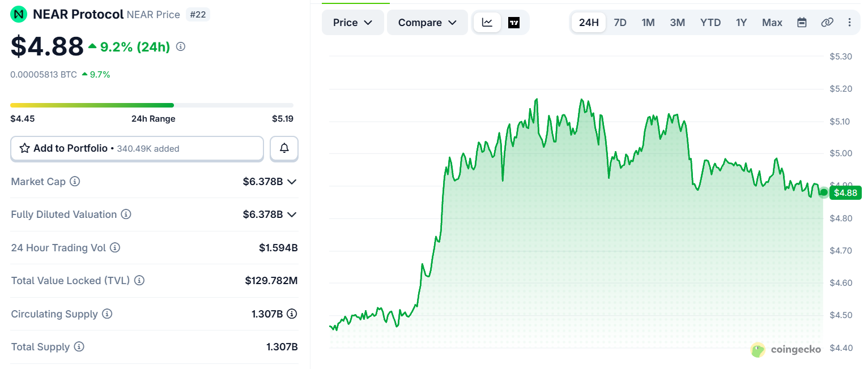Open Fully Diluted Valuation info icon
The width and height of the screenshot is (868, 369).
pyautogui.click(x=126, y=214)
